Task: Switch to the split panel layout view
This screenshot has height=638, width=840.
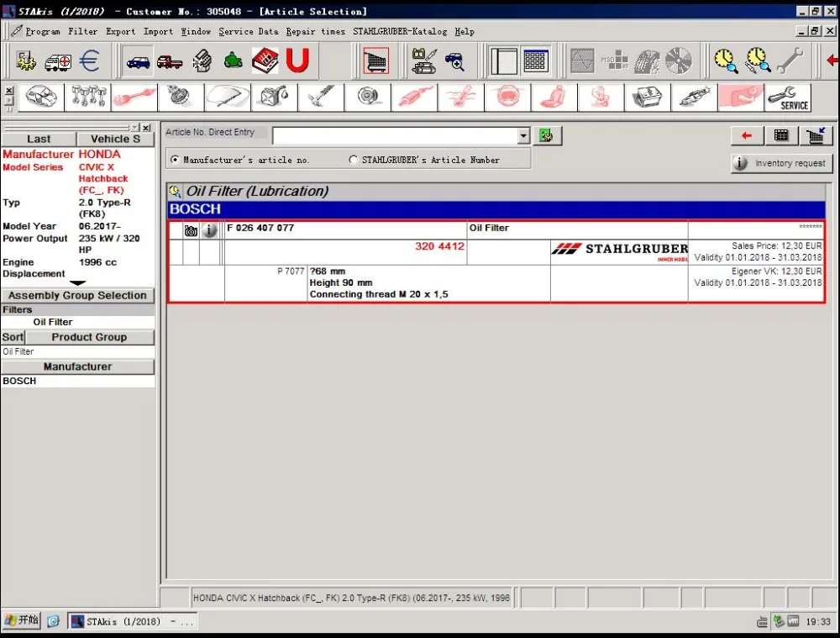Action: (x=503, y=61)
